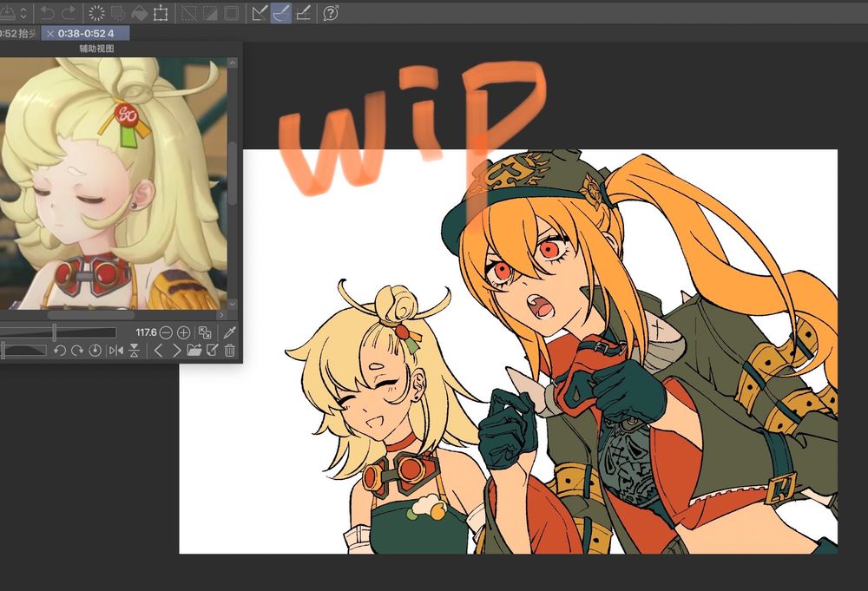The height and width of the screenshot is (591, 868).
Task: Toggle Snap to Special Ruler
Action: pos(281,13)
